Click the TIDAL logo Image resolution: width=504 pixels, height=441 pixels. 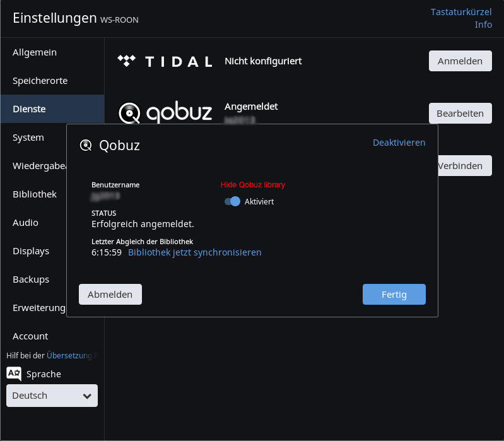(165, 61)
